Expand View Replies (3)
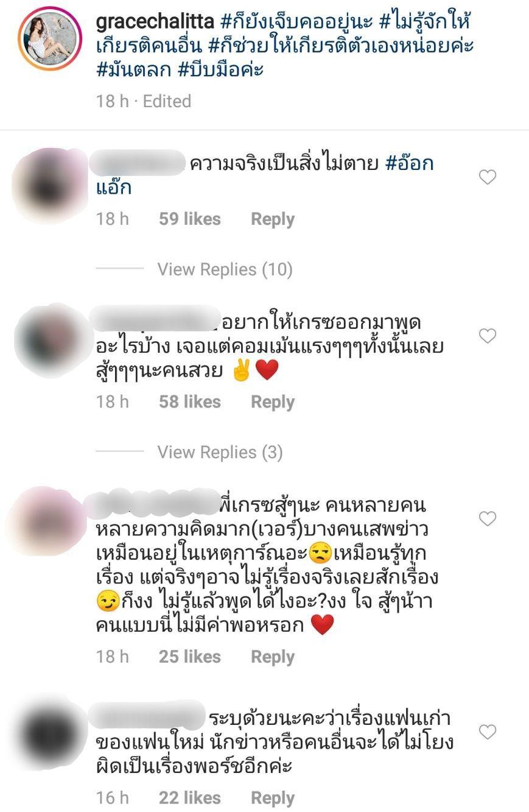This screenshot has height=812, width=529. (220, 452)
